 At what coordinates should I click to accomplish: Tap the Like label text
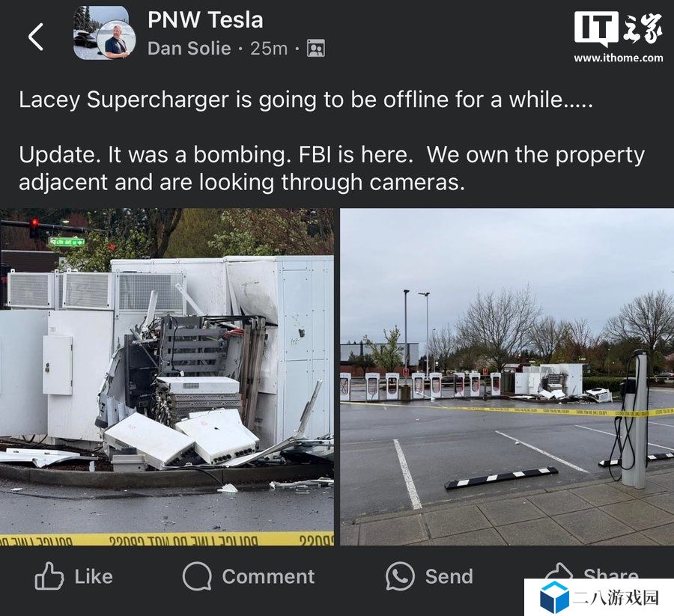pos(94,576)
